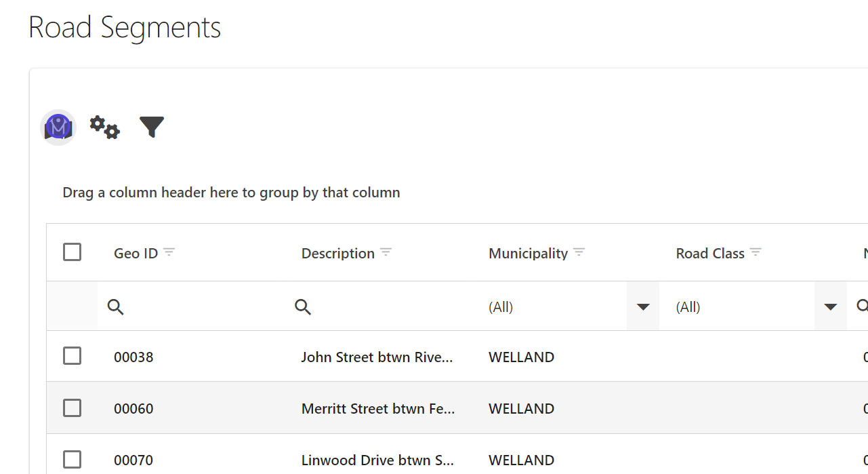
Task: Click the Road Class column filter icon
Action: (x=756, y=252)
